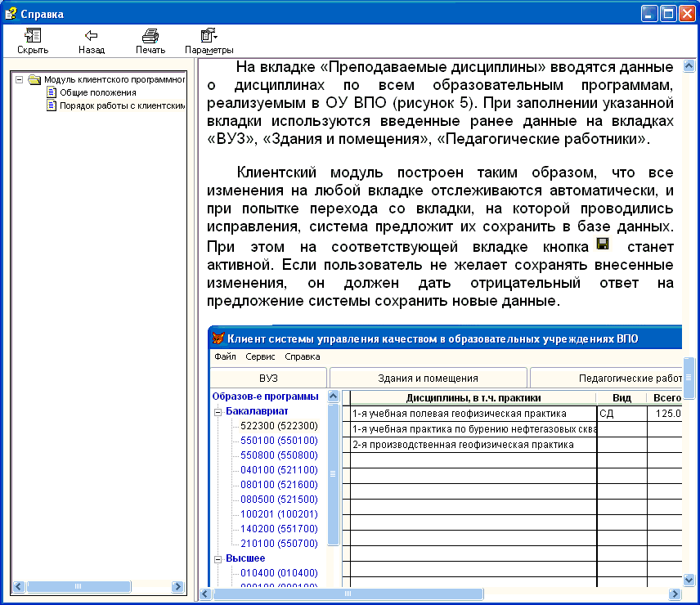This screenshot has height=605, width=700.
Task: Select program 550100 (550100)
Action: tap(279, 441)
